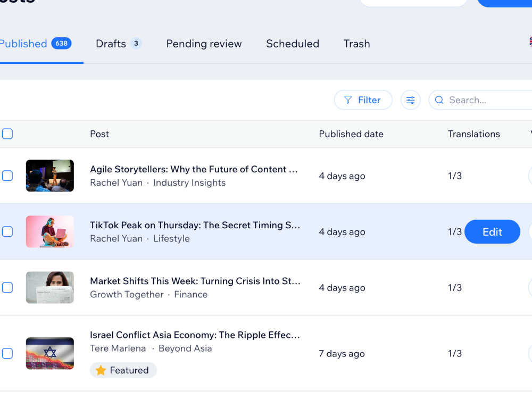The height and width of the screenshot is (399, 532).
Task: Open the Trash tab
Action: (x=356, y=44)
